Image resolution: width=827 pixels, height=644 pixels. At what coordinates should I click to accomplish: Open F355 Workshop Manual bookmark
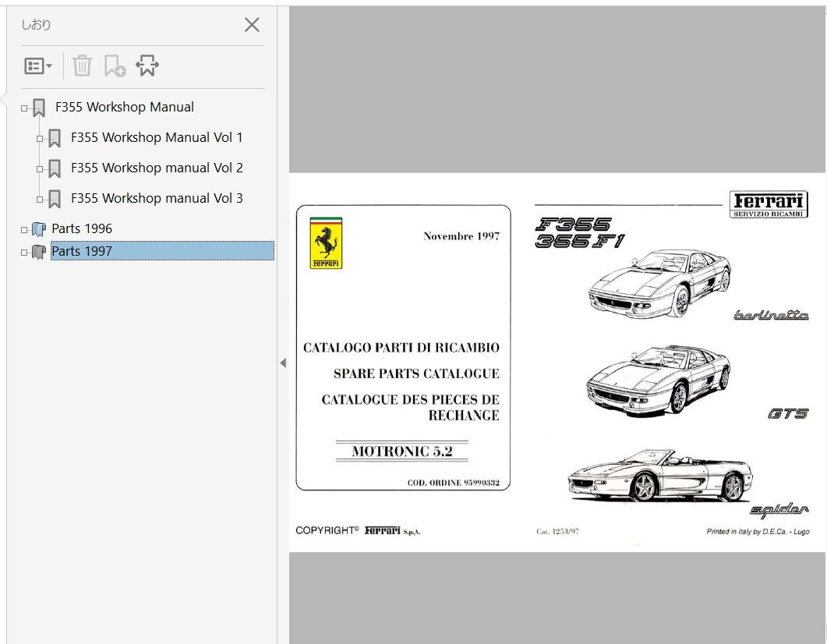125,107
